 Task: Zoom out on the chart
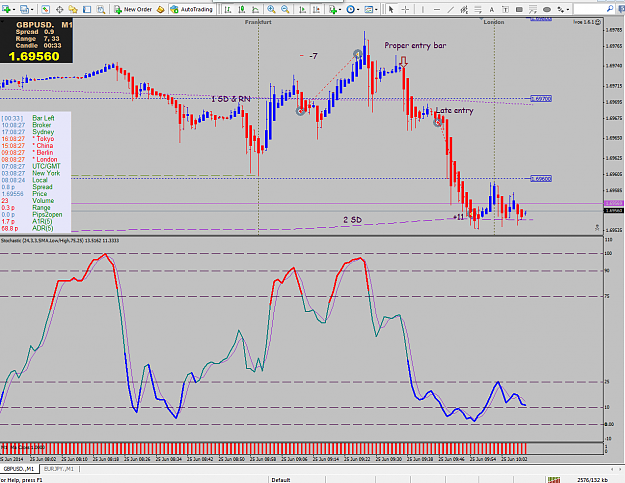coord(285,9)
